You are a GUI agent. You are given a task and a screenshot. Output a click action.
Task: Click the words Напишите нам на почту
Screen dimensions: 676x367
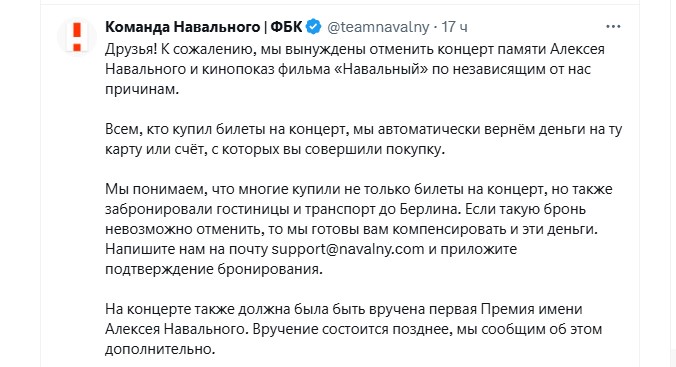pos(187,249)
